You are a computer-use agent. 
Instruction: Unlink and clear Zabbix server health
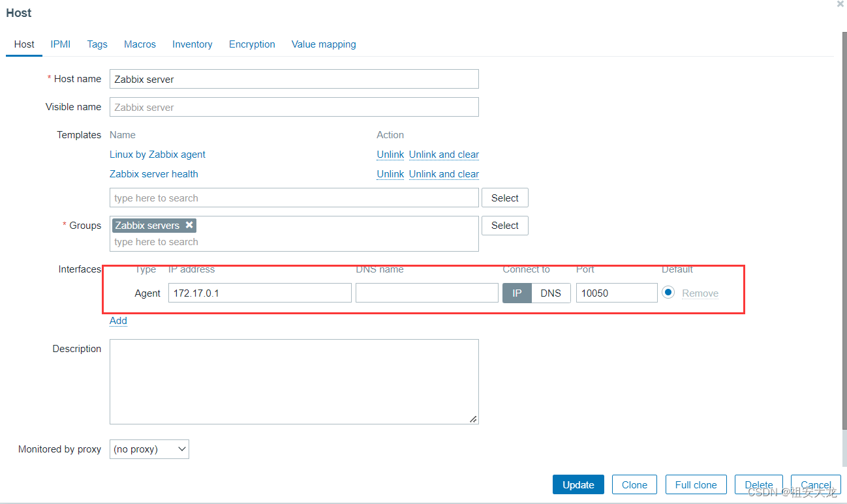[444, 174]
